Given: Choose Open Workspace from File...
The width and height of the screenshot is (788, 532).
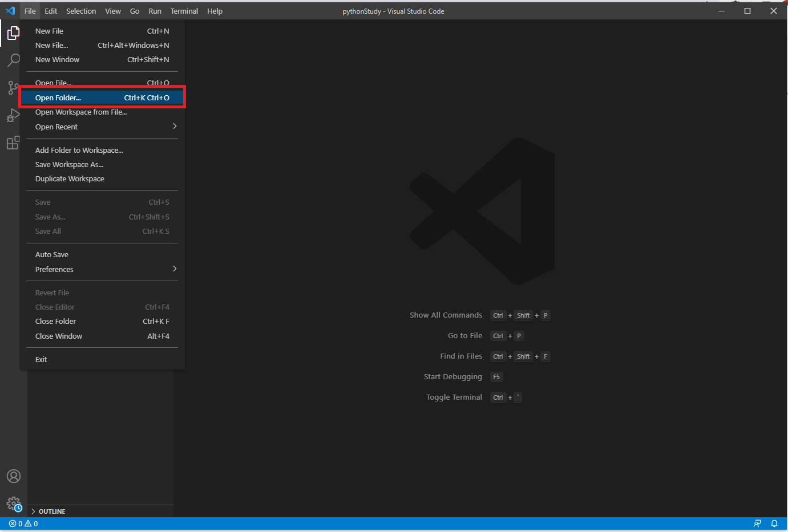Looking at the screenshot, I should point(103,112).
